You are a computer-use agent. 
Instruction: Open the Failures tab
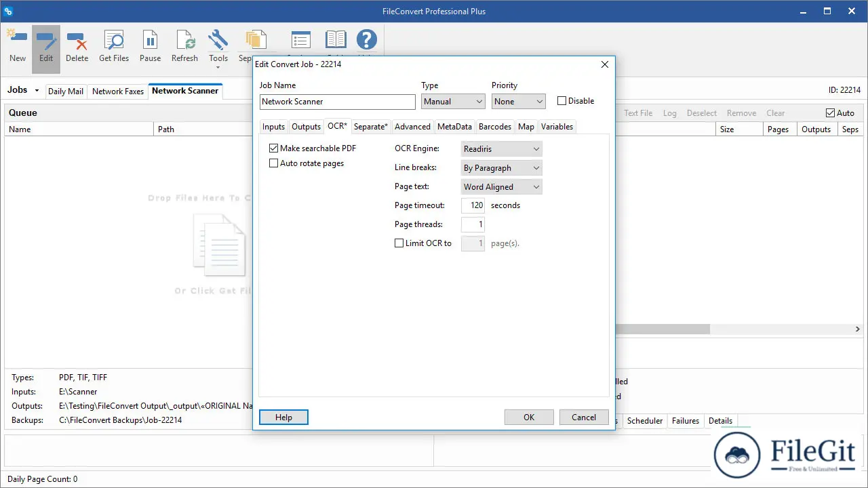[x=685, y=421]
